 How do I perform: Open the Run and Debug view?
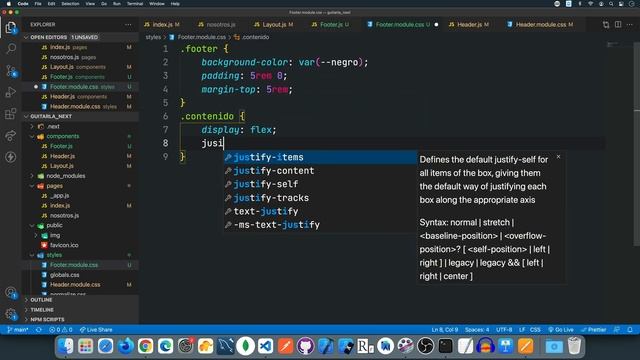11,92
